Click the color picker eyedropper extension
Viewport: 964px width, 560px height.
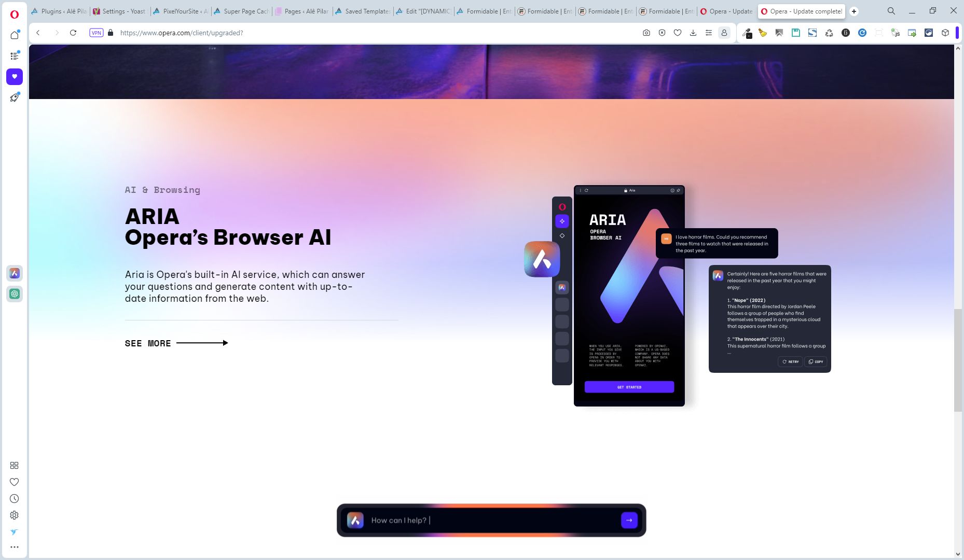click(x=747, y=33)
